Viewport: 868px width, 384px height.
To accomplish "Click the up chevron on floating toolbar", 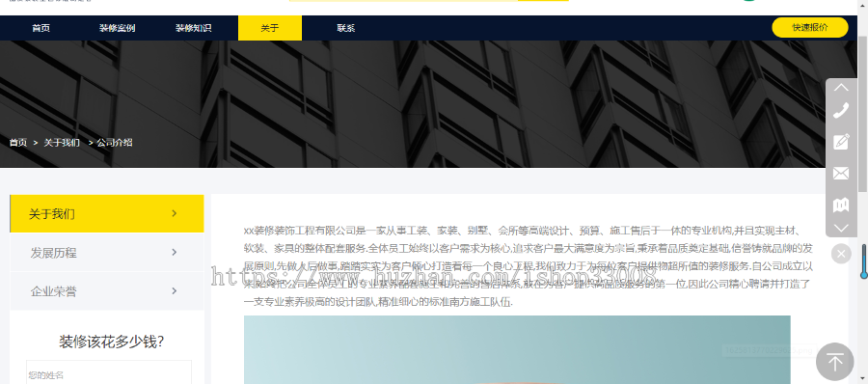I will point(841,88).
